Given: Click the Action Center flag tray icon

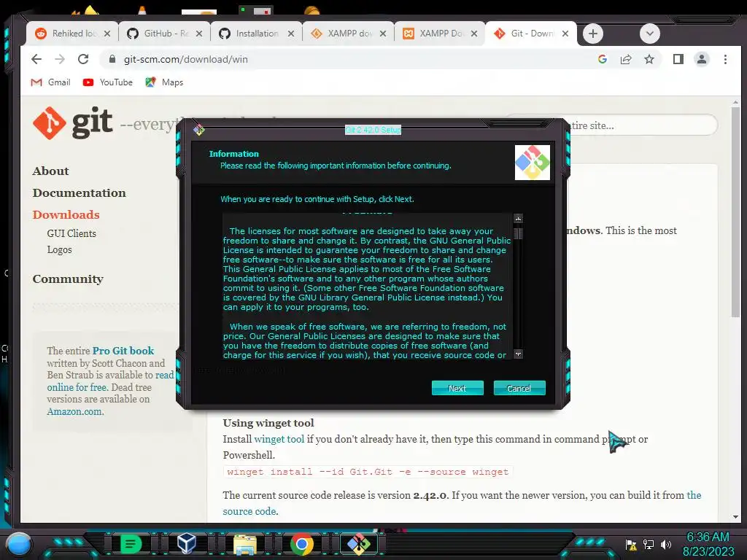Looking at the screenshot, I should 631,545.
